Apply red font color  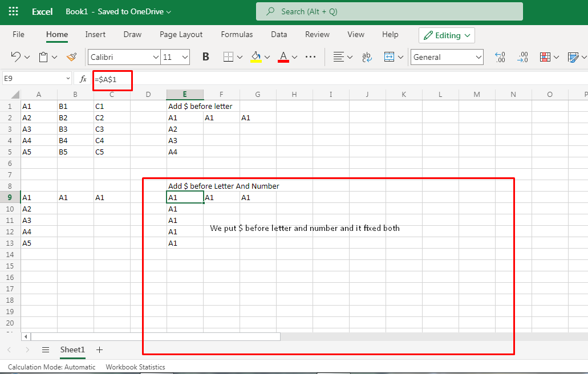[x=283, y=57]
